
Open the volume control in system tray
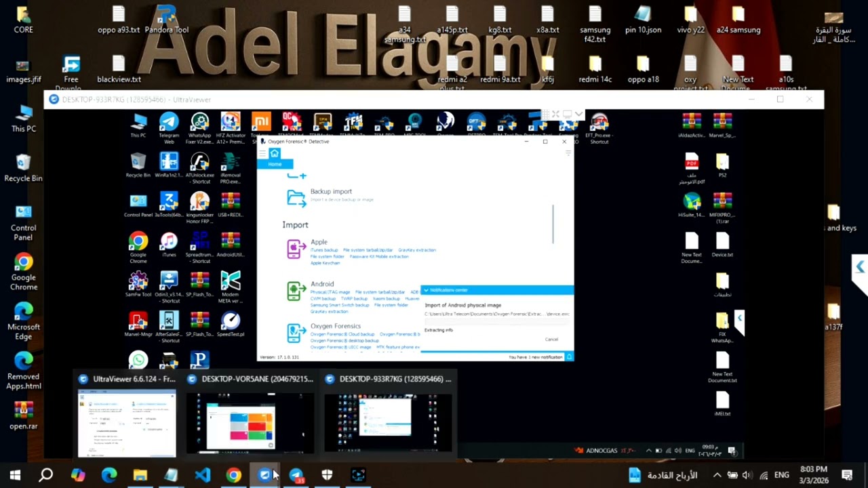coord(747,475)
